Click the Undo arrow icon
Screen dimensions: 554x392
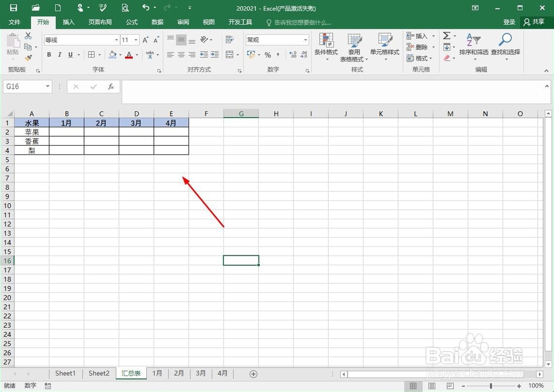tap(146, 7)
